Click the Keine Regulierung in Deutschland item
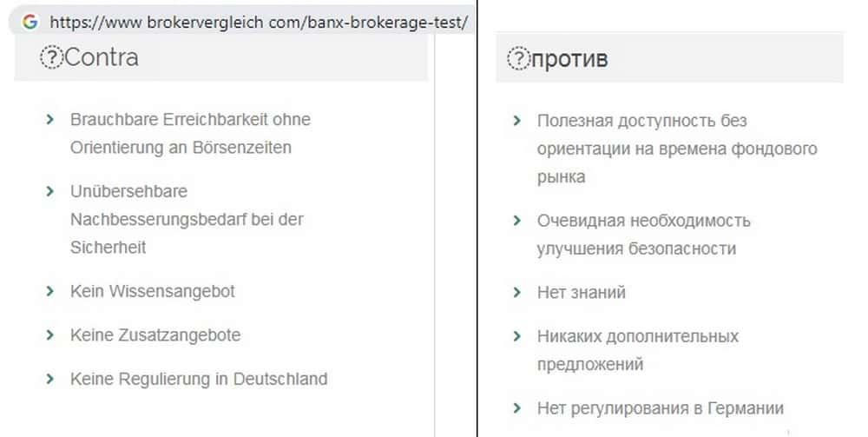Image resolution: width=868 pixels, height=437 pixels. (x=199, y=379)
